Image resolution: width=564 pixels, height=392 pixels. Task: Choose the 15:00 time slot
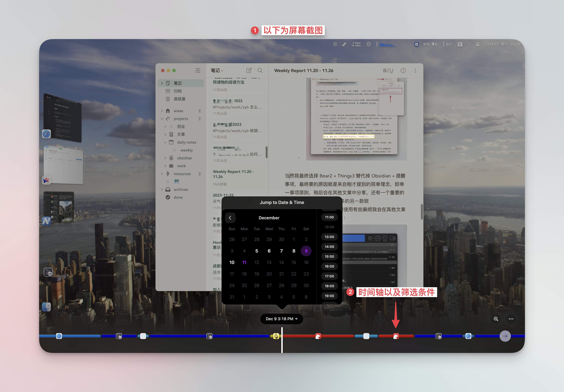[x=329, y=256]
